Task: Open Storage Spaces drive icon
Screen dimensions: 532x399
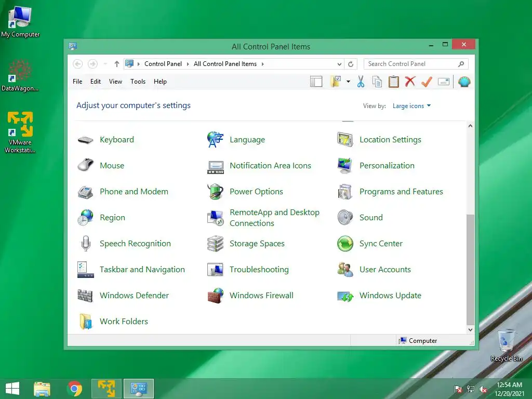Action: pos(215,244)
